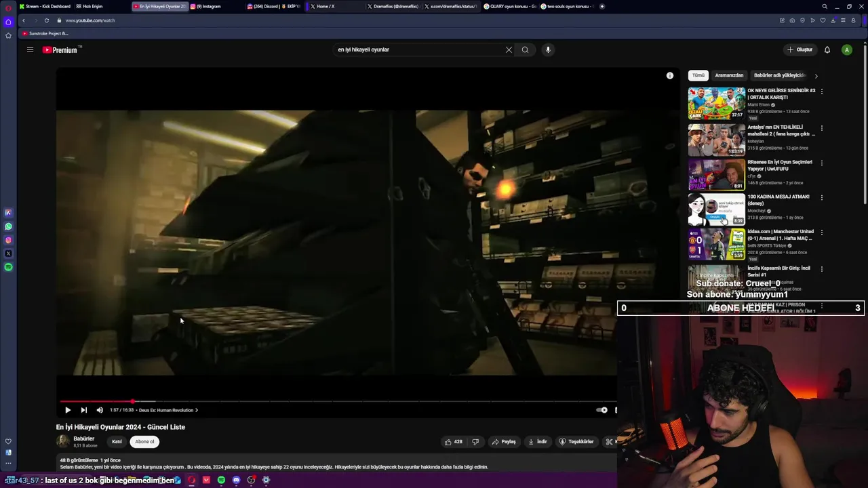This screenshot has width=868, height=488.
Task: Open browser tab search magnifier
Action: [x=825, y=6]
